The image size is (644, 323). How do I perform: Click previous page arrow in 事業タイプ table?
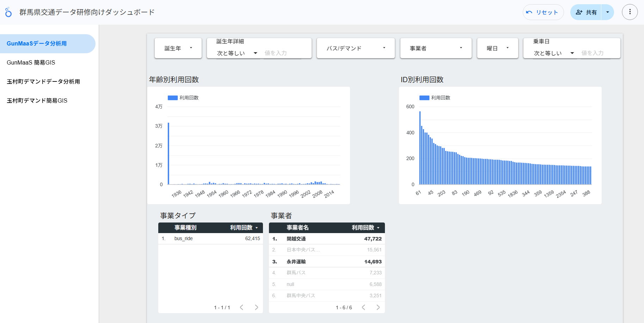(241, 307)
